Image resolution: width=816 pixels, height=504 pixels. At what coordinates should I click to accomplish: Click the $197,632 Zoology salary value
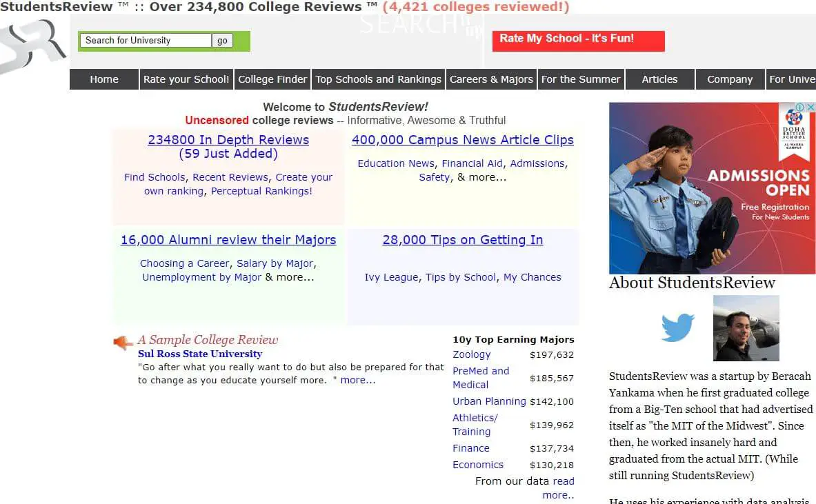(x=552, y=354)
